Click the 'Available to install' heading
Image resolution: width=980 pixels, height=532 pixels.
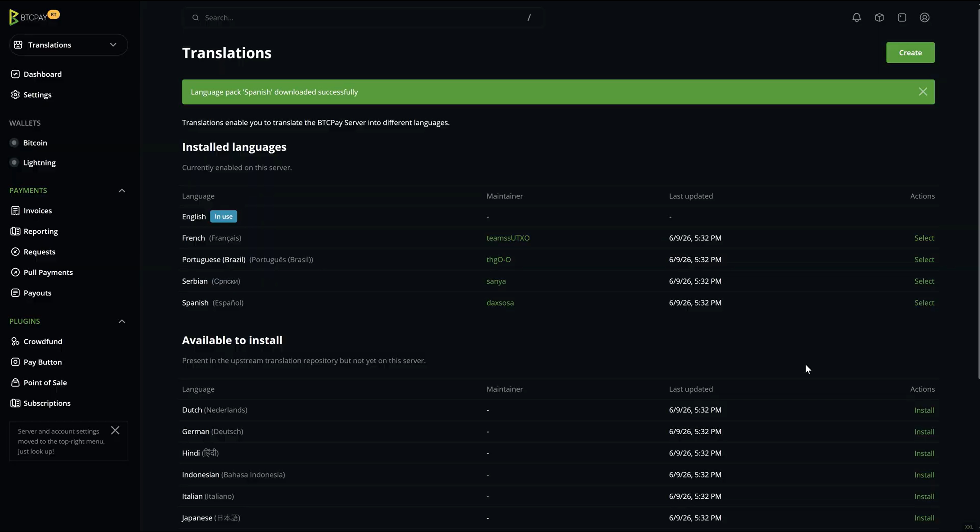point(232,340)
